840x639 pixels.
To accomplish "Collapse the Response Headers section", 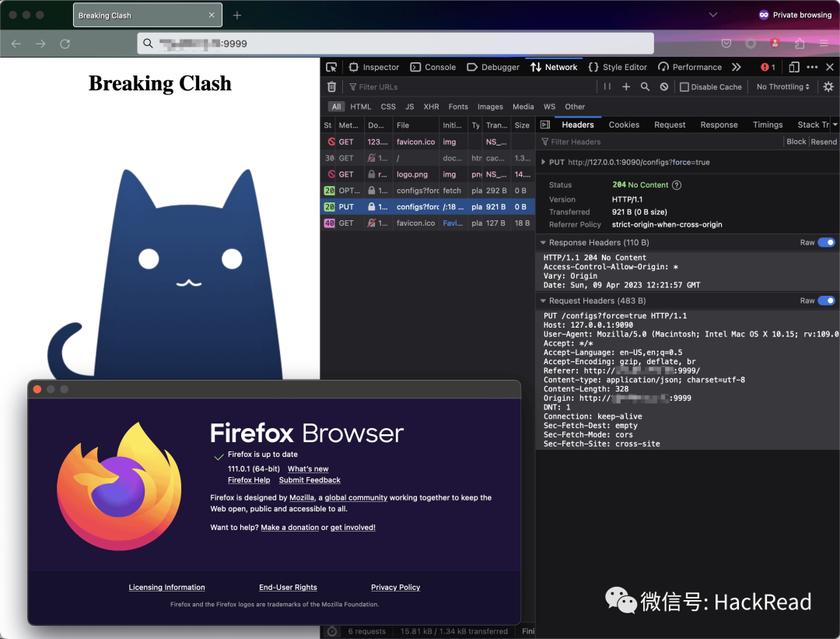I will click(543, 243).
